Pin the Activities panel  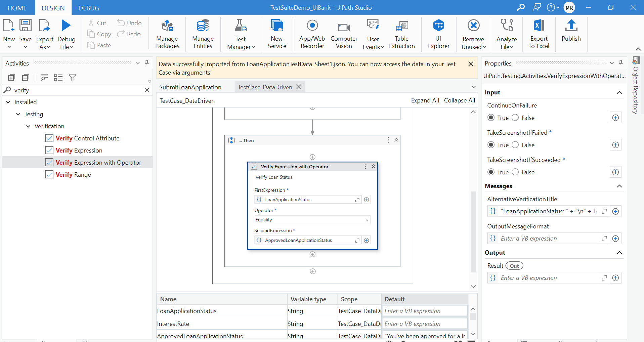pos(147,63)
